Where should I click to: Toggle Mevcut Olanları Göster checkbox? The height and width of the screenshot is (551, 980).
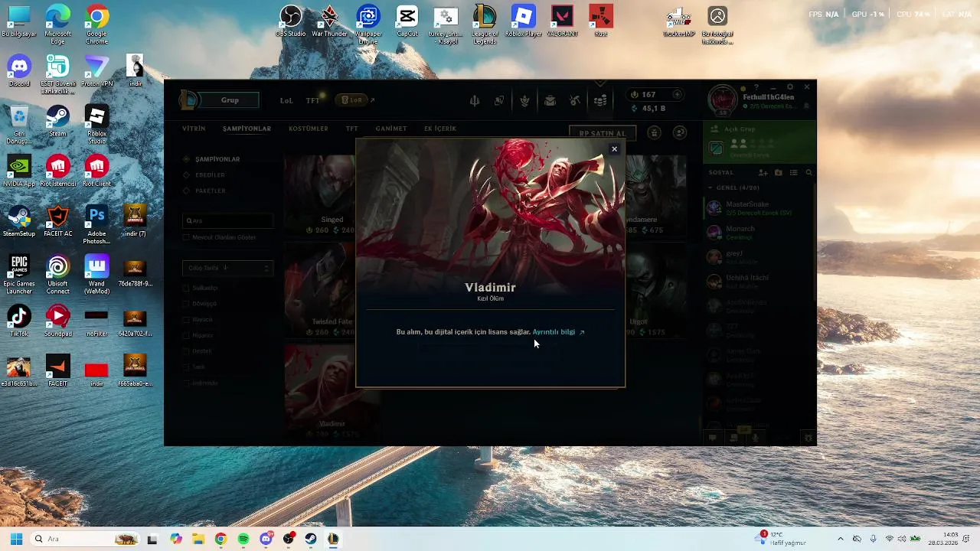(x=186, y=237)
